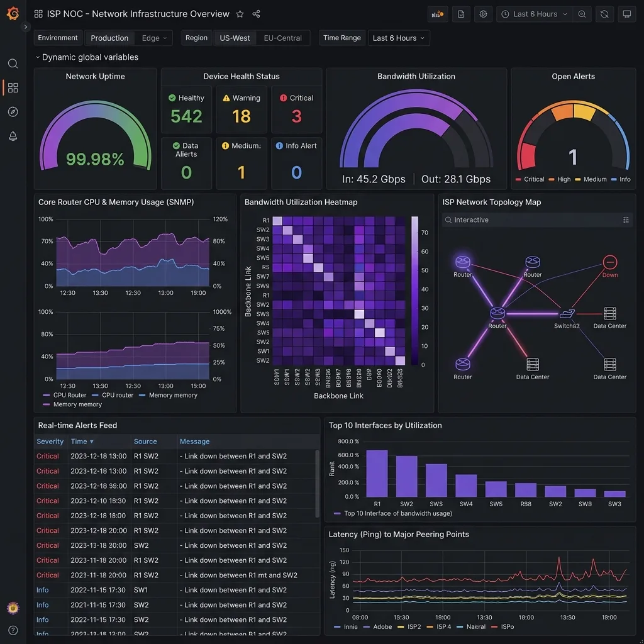Expand the sidebar with the chevron toggle

pyautogui.click(x=25, y=27)
